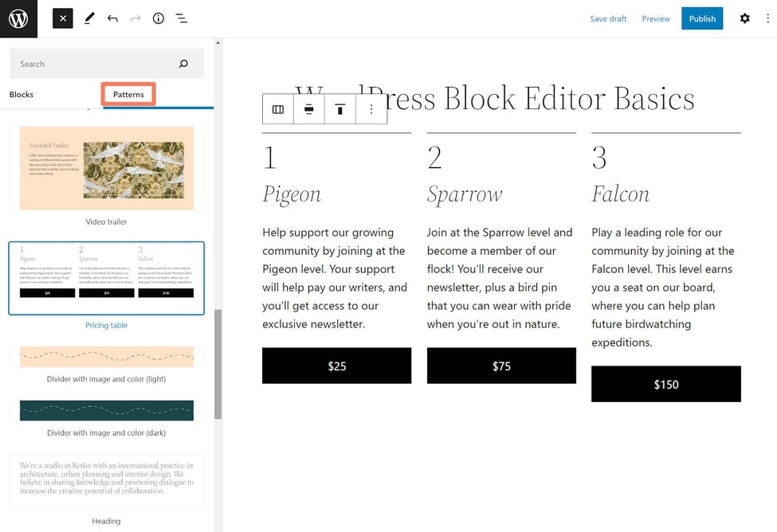Screen dimensions: 777x532
Task: Click the Publish button
Action: click(702, 18)
